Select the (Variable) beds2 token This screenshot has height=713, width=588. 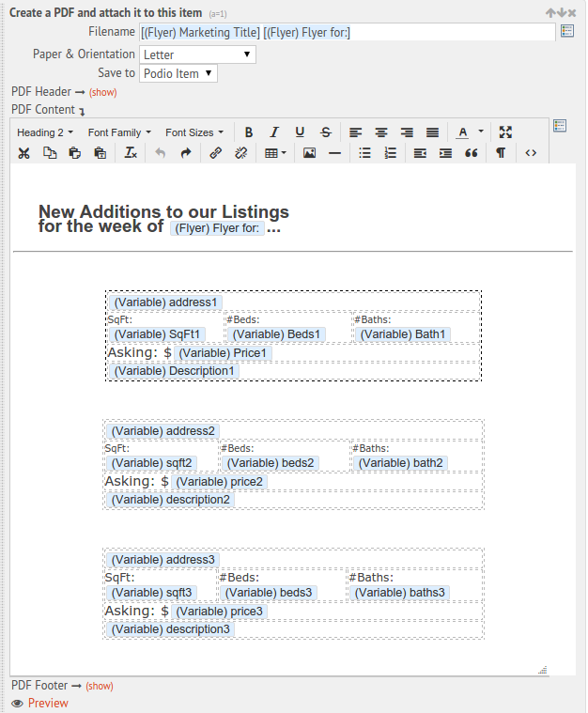click(x=271, y=463)
